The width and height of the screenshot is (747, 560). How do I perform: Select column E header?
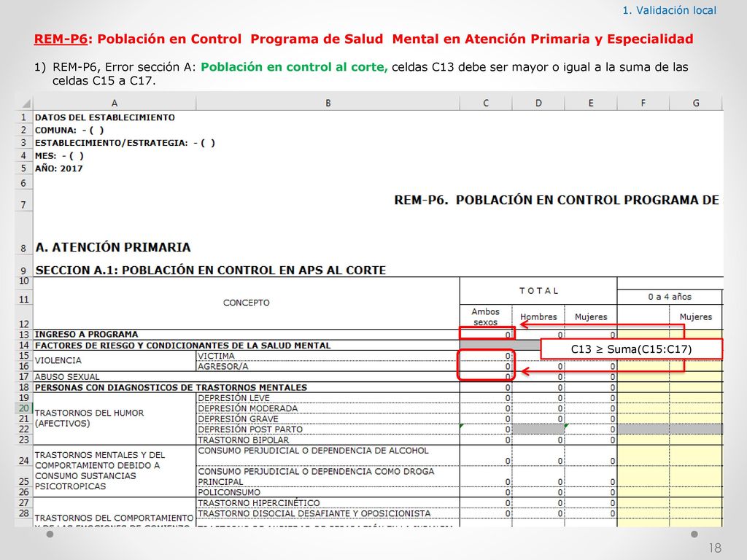click(x=591, y=103)
